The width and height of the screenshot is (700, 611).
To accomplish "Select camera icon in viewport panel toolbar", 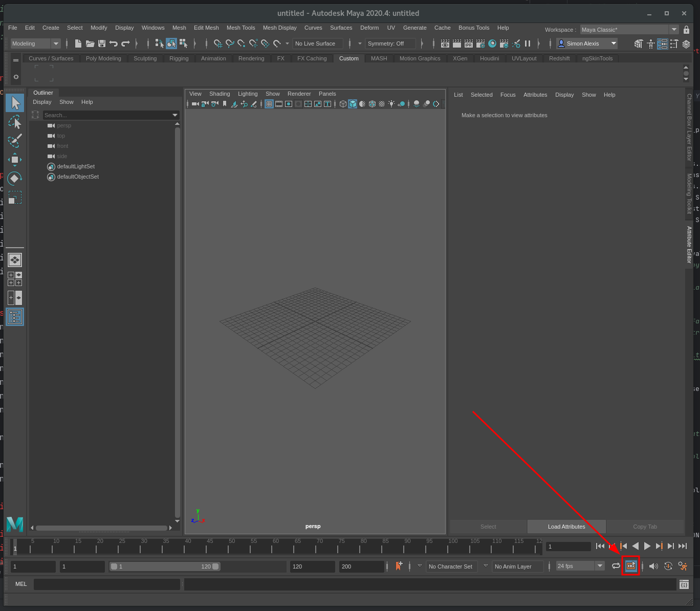I will (195, 104).
